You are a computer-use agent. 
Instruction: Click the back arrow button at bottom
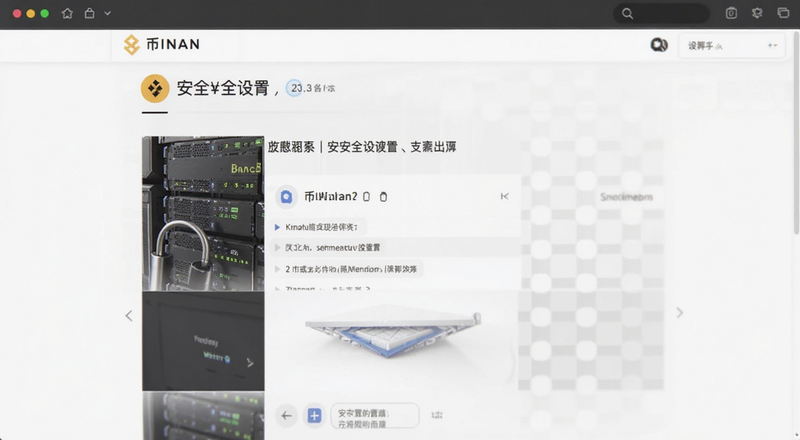click(287, 415)
